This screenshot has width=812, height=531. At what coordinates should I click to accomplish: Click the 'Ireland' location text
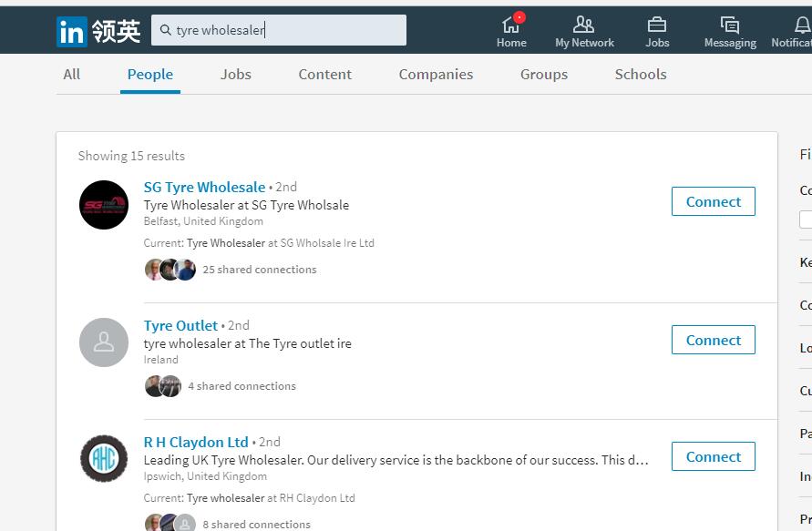[x=160, y=360]
